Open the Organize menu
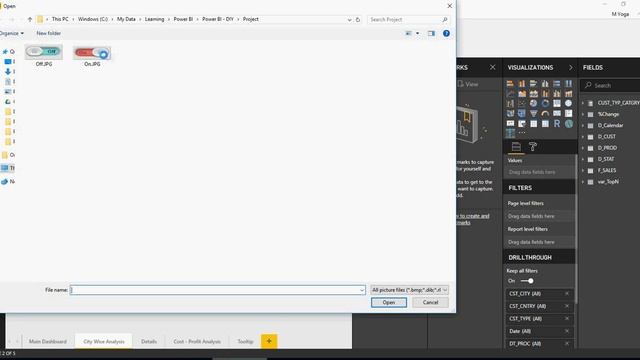The height and width of the screenshot is (360, 640). 11,33
